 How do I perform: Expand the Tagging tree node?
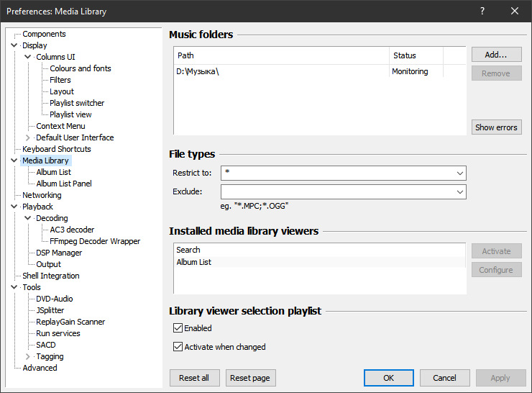click(28, 356)
